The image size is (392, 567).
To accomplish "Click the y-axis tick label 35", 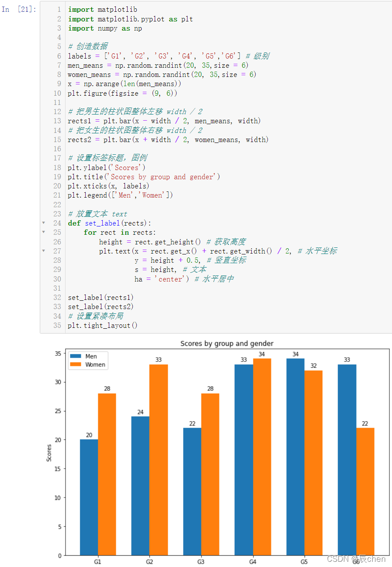I will click(x=58, y=353).
